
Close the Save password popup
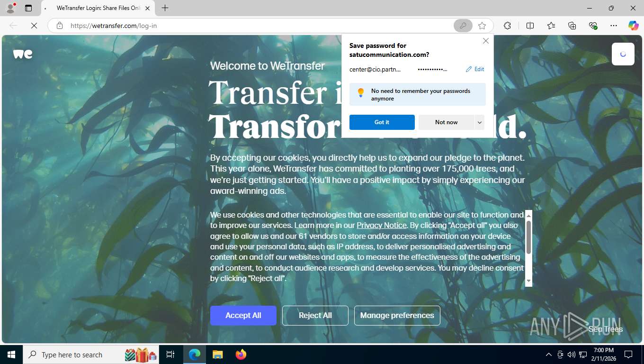tap(485, 41)
